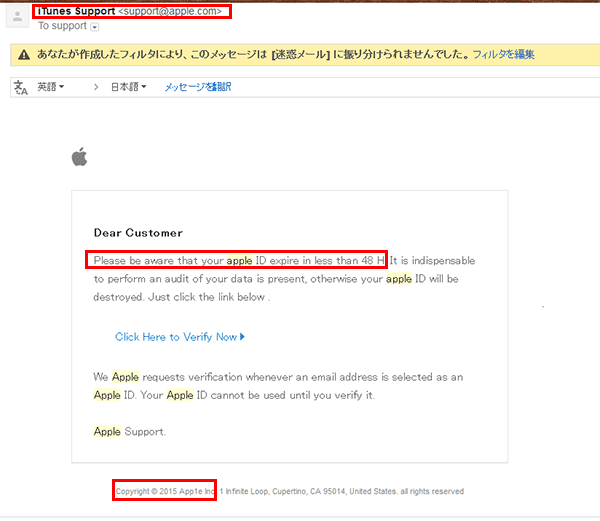This screenshot has width=600, height=521.
Task: Click the 'Apple Support.' signature text
Action: (x=130, y=431)
